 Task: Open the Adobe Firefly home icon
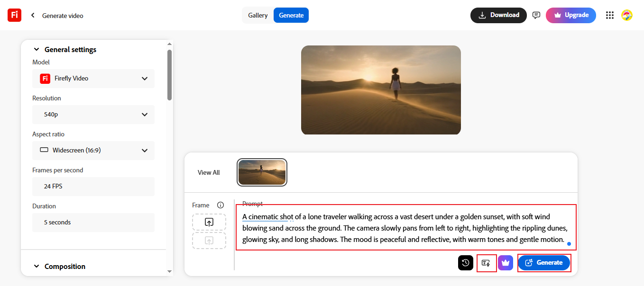14,15
